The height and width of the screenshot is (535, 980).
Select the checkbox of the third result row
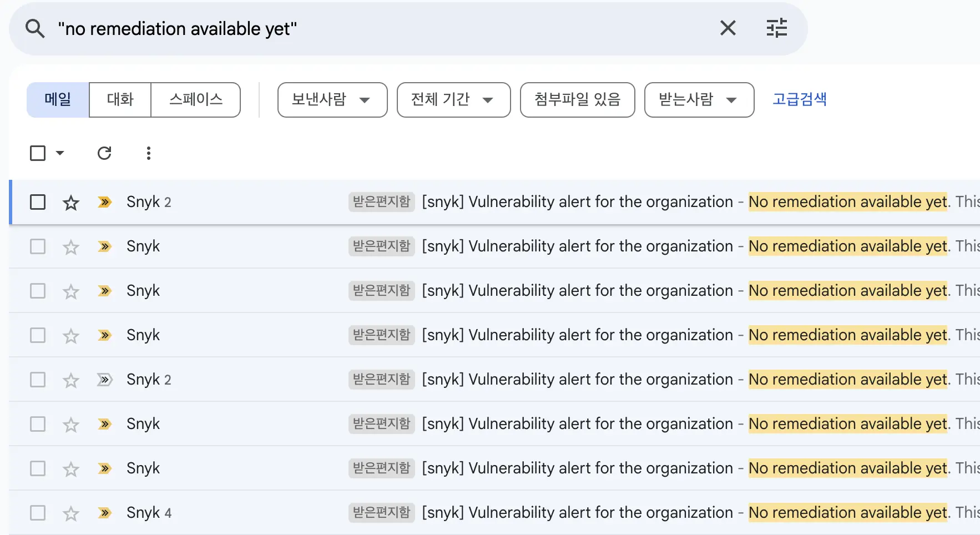coord(38,291)
